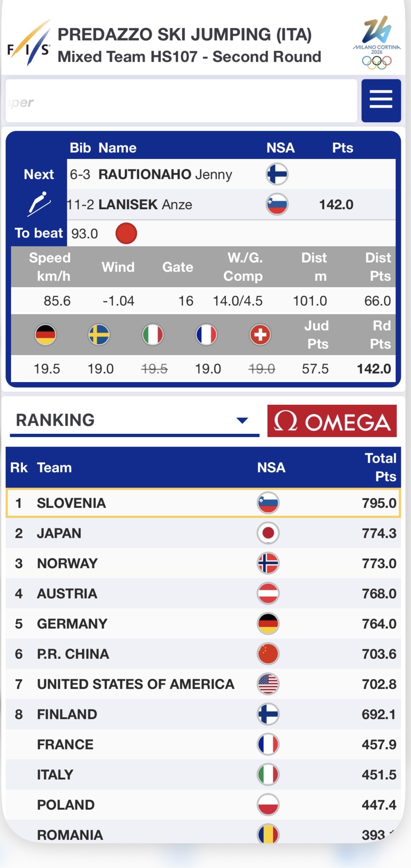Click the red status dot beside 93.0
411x868 pixels.
[126, 234]
